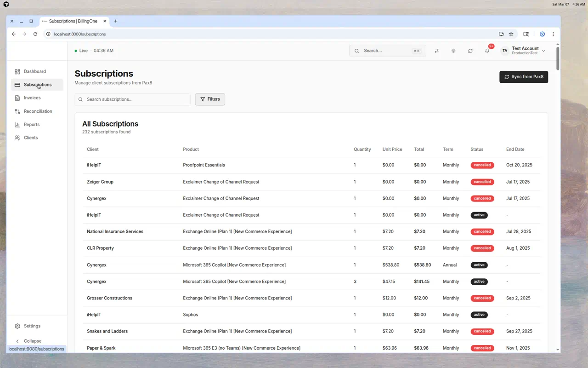This screenshot has height=368, width=588.
Task: Click the site info icon beside URL
Action: (x=48, y=34)
